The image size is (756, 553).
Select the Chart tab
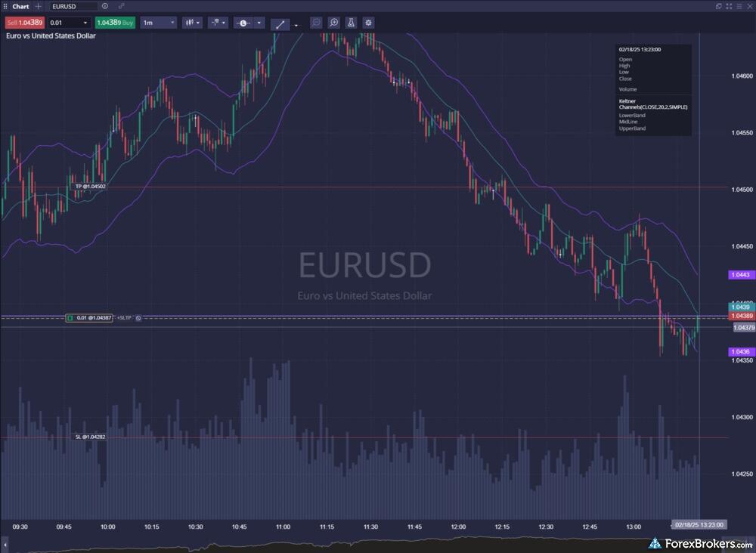click(20, 6)
